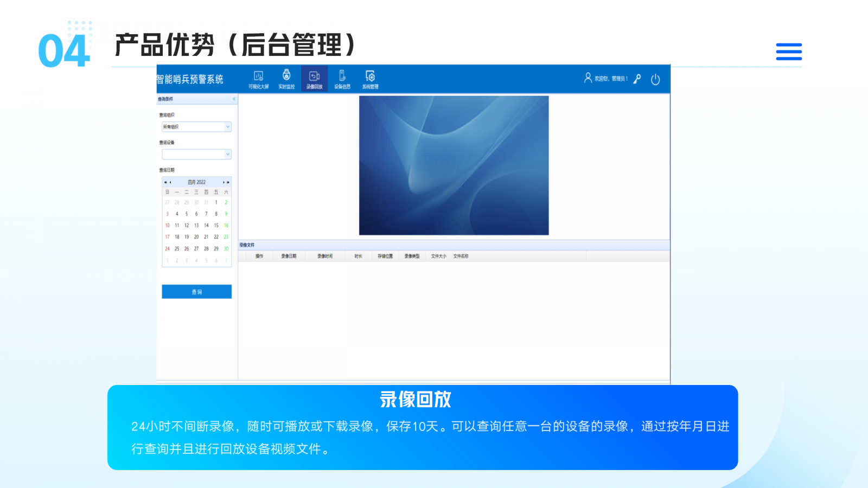Click the 录像文件 panel header
868x488 pixels.
tap(454, 245)
